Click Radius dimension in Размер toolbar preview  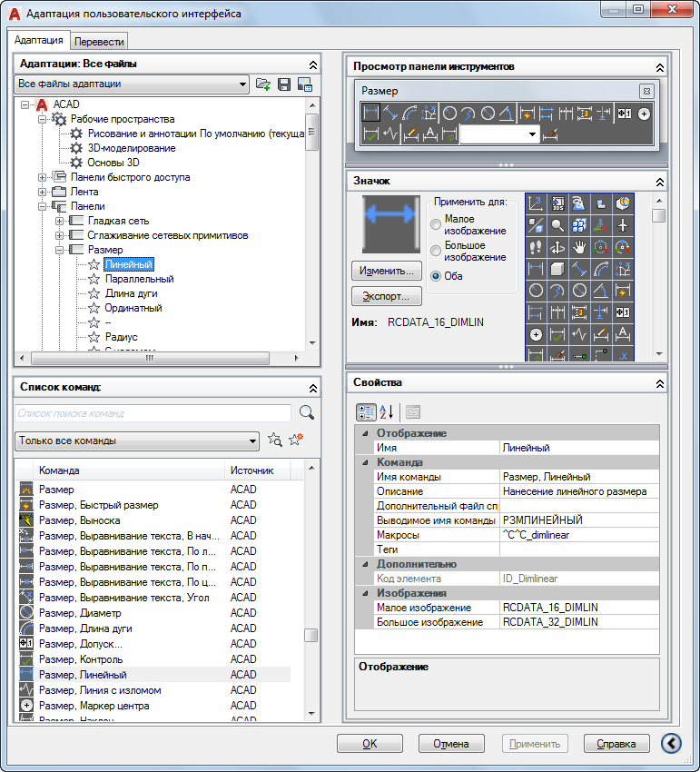449,114
